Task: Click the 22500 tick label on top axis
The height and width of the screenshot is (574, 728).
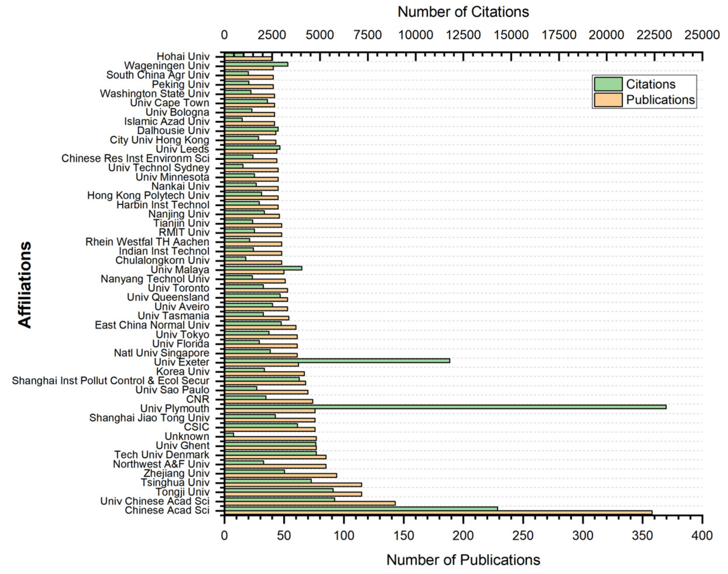Action: tap(654, 35)
